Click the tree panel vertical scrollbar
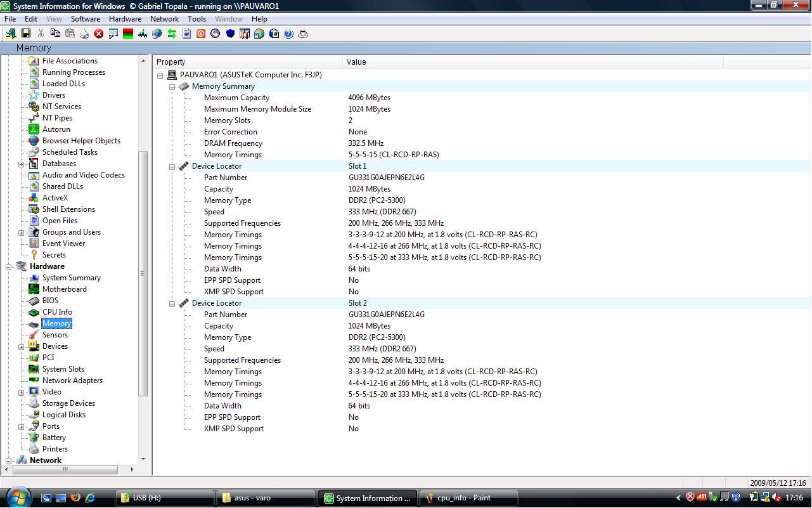 (143, 273)
